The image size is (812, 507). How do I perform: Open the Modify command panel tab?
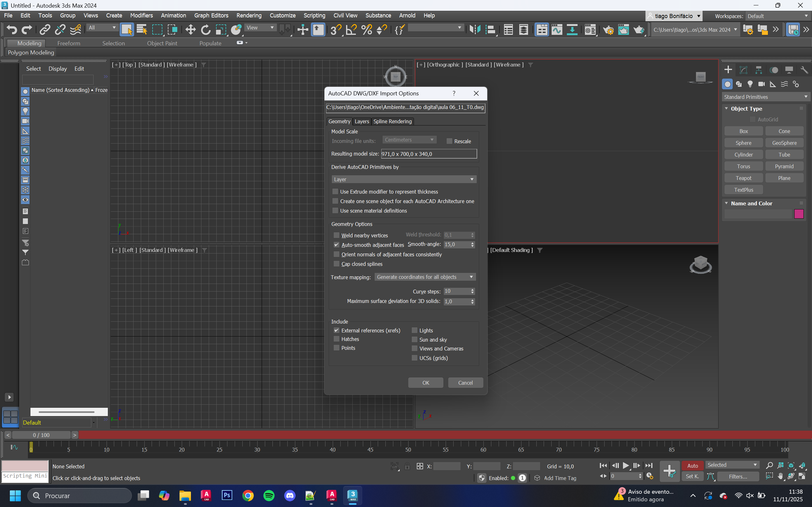pos(743,70)
